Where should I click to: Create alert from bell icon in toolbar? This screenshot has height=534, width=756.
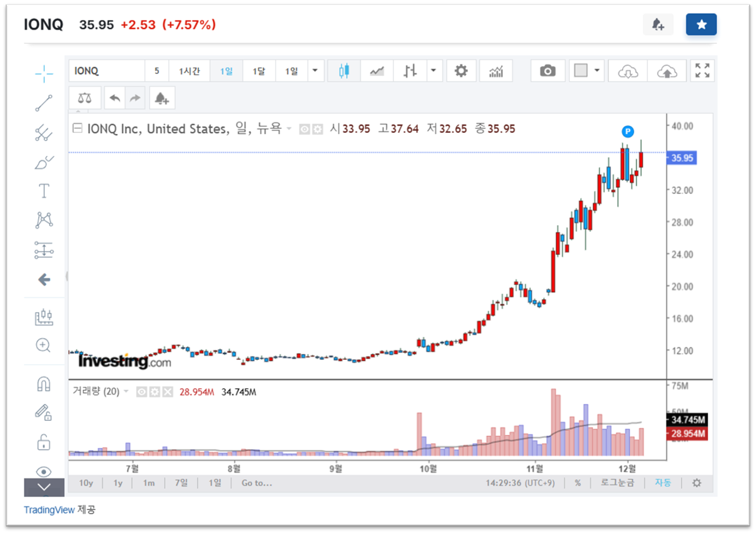[x=161, y=98]
